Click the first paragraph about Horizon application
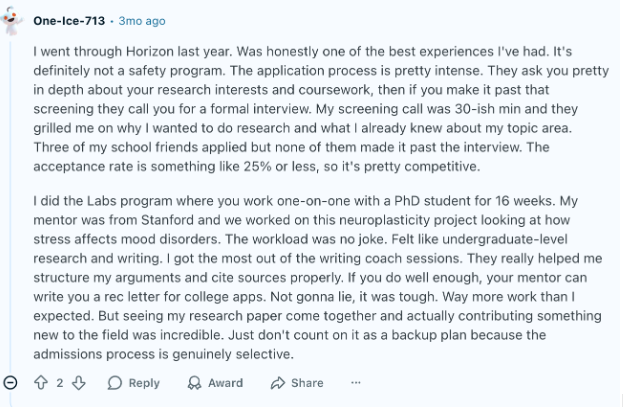Screen dimensions: 623x407 (321, 109)
